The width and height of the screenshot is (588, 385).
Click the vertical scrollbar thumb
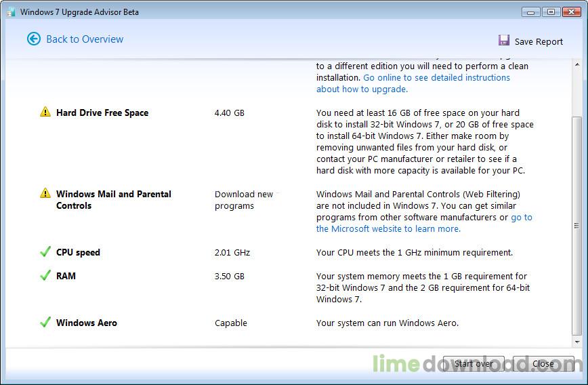(x=577, y=225)
